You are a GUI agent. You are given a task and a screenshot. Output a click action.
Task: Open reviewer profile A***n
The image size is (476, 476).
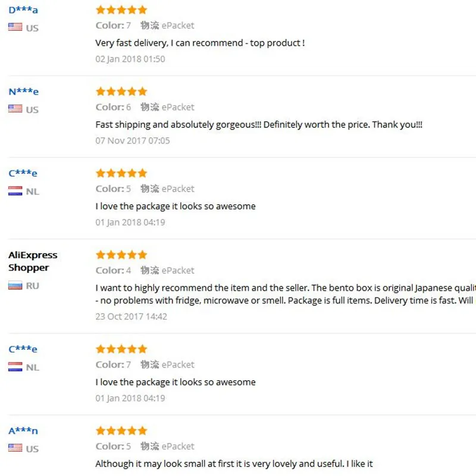coord(23,430)
